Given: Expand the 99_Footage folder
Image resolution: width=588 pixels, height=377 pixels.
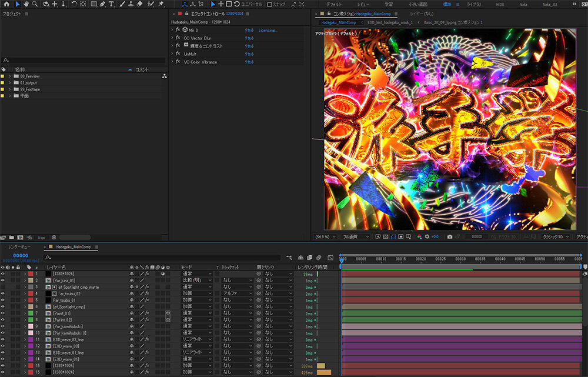Looking at the screenshot, I should click(10, 89).
